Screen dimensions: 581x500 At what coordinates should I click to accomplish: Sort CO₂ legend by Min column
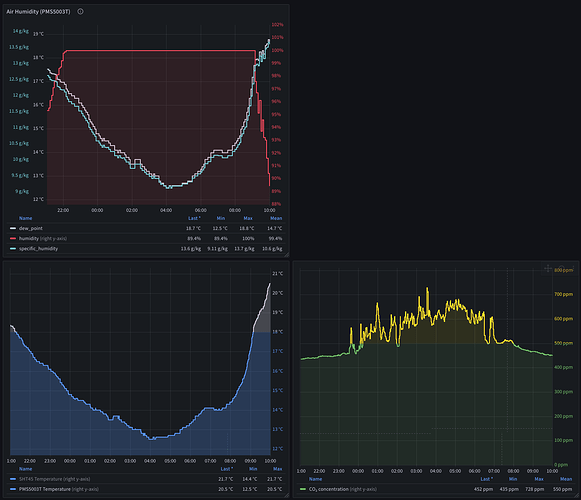513,479
